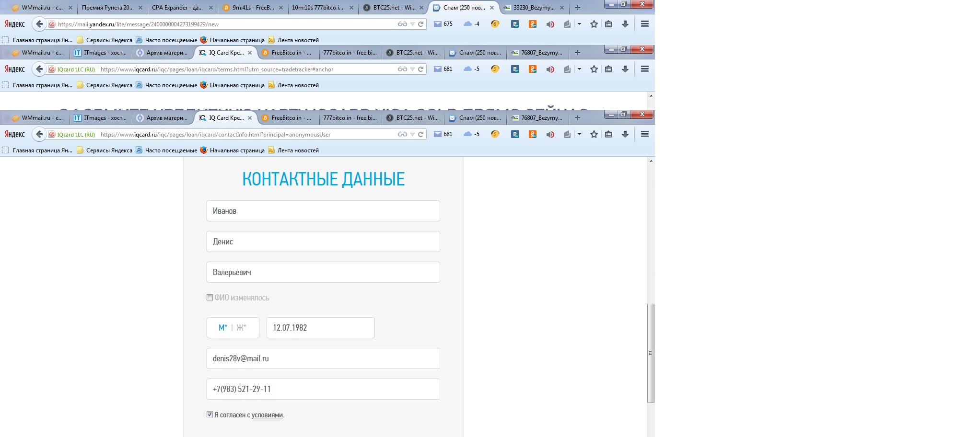980x437 pixels.
Task: Bookmark the contactInfo.html page with the star
Action: [594, 135]
